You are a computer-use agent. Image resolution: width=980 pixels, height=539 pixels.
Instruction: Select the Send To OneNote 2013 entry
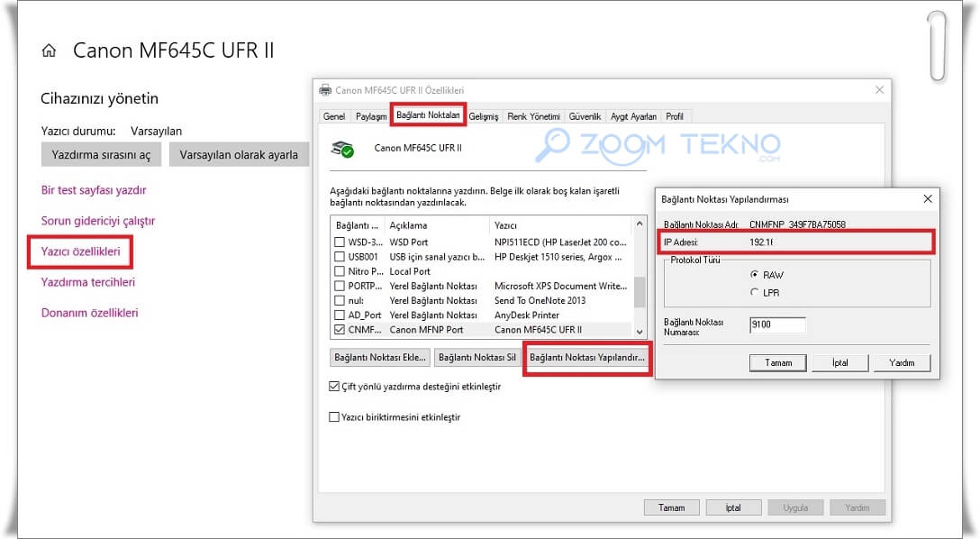(540, 301)
